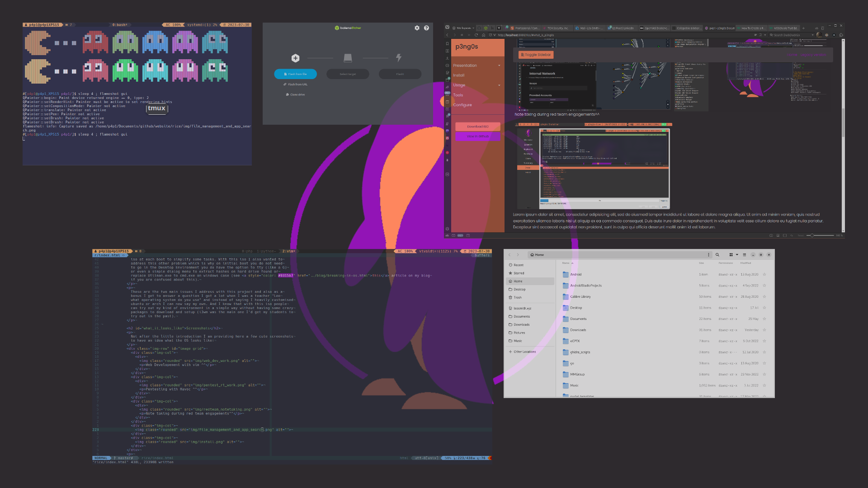Screen dimensions: 868x488
Task: Open browser home page icon
Action: tap(483, 35)
